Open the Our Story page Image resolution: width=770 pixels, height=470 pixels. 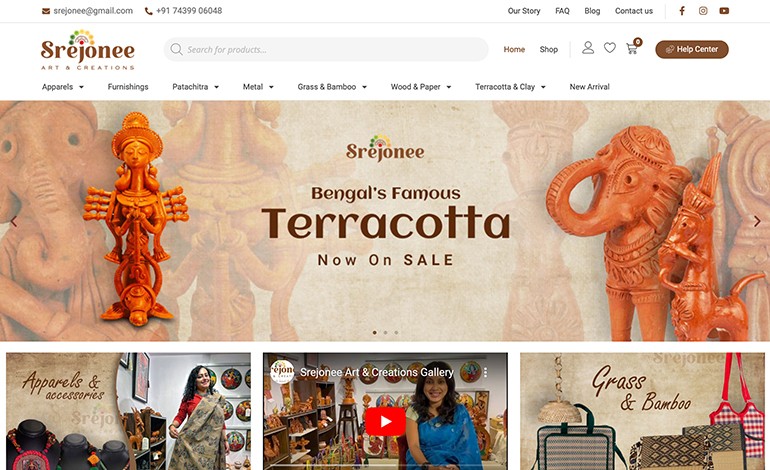(523, 11)
